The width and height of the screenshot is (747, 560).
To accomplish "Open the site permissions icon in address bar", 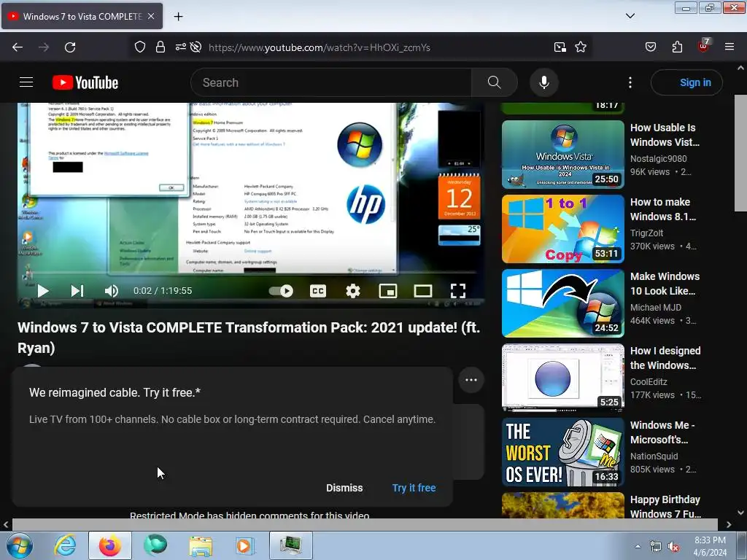I will click(x=181, y=47).
